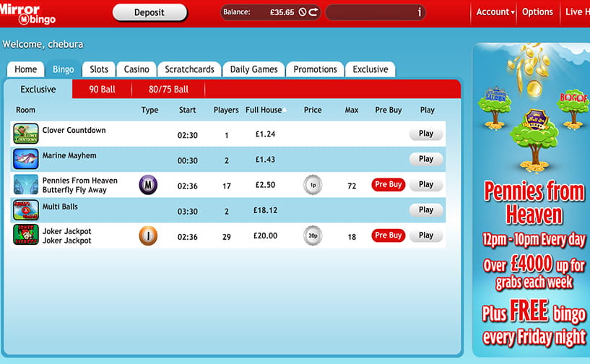Viewport: 590px width, 364px height.
Task: Click the Marine Mayhem room name
Action: click(x=69, y=155)
